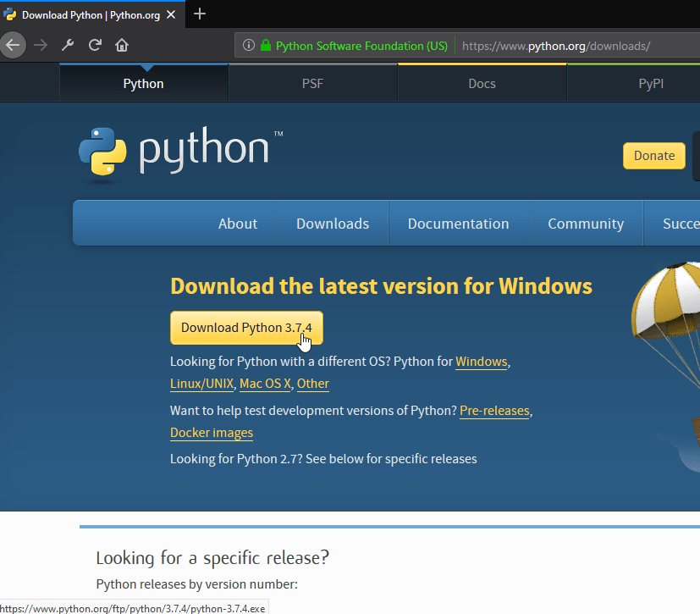Click the forward navigation arrow
700x614 pixels.
(x=40, y=45)
